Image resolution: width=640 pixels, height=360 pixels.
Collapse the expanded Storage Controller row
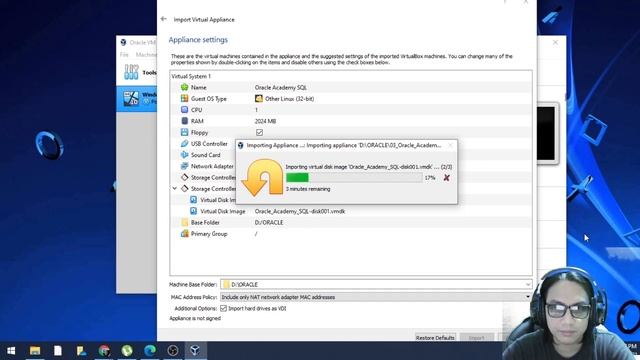click(x=175, y=189)
